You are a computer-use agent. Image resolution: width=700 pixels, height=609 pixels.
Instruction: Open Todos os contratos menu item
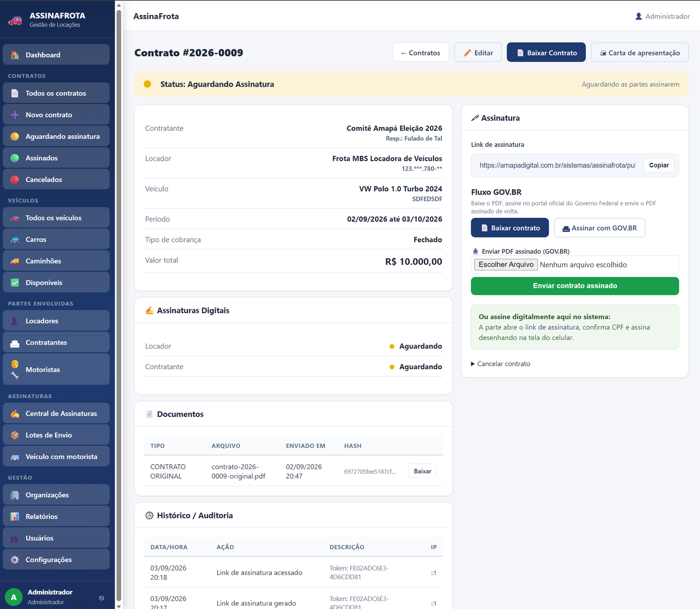point(56,93)
